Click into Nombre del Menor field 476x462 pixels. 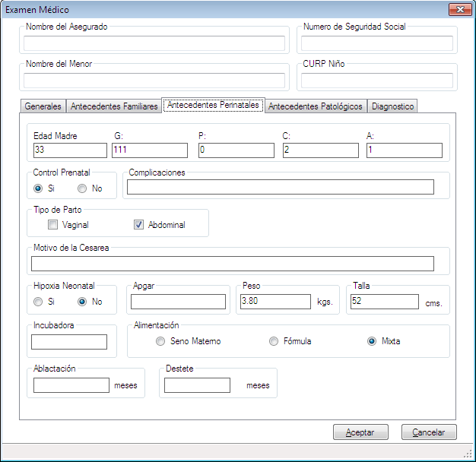(154, 81)
